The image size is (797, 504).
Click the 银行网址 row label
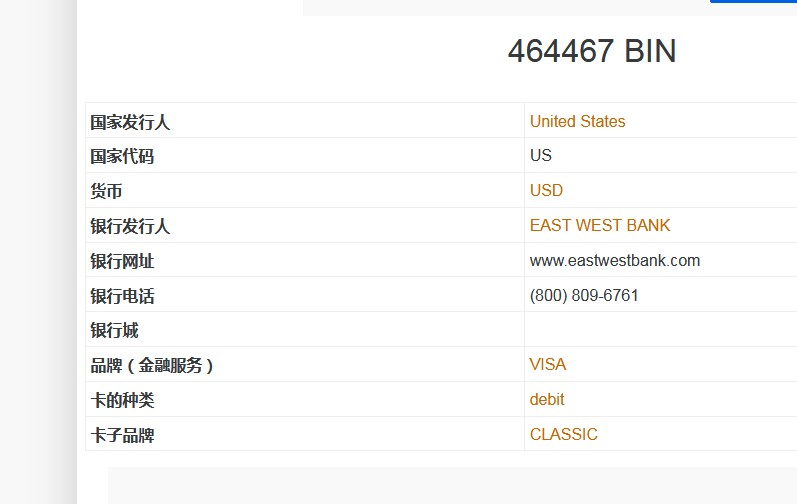122,261
